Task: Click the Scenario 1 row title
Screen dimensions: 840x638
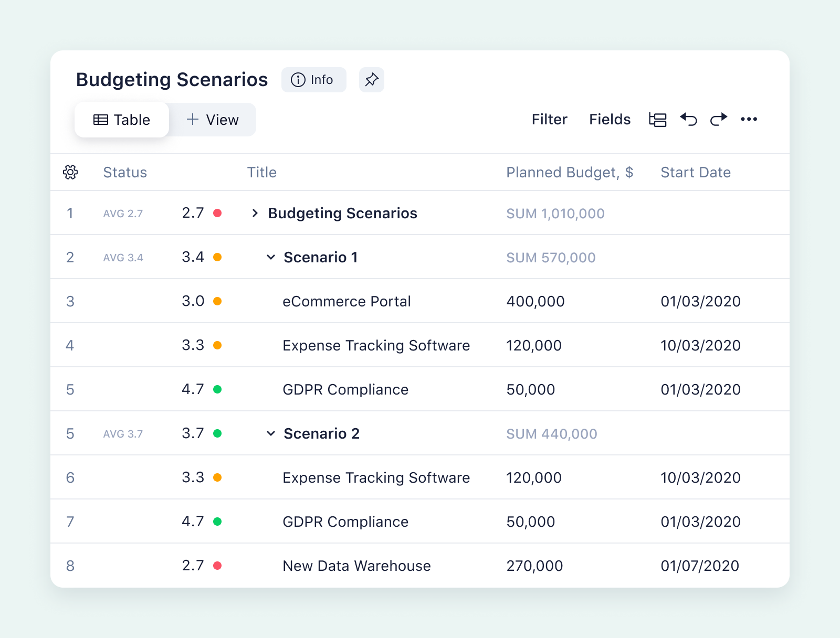Action: pyautogui.click(x=321, y=257)
